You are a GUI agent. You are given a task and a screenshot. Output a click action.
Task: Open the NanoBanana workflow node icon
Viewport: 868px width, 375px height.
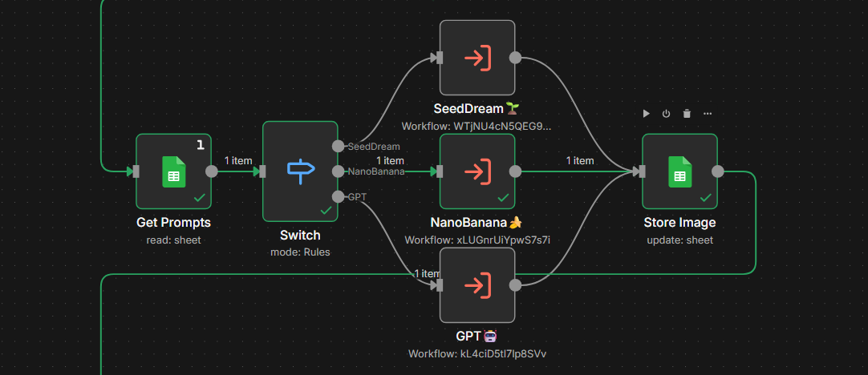pos(477,171)
